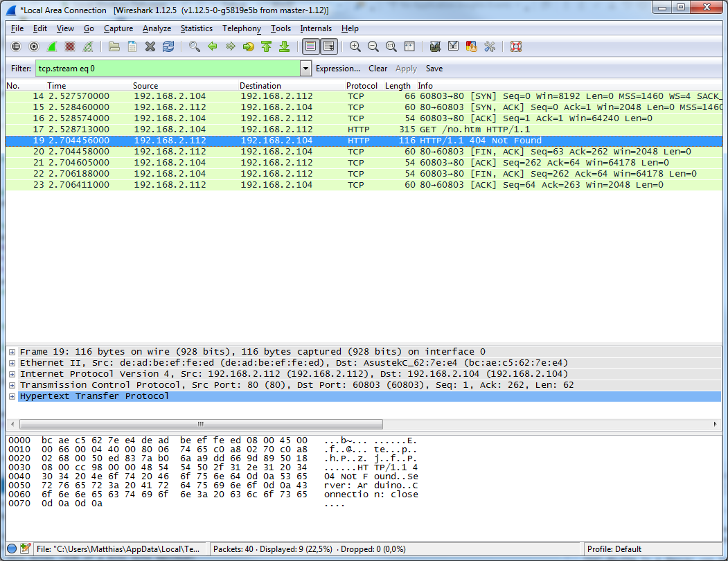Select packet 14 with the [SYN] flag

click(x=364, y=96)
